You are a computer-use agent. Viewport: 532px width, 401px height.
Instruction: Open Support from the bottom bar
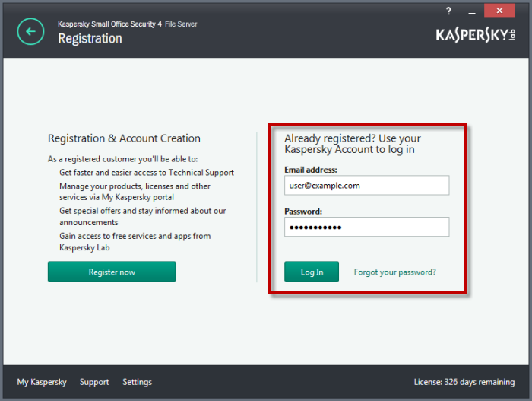coord(94,382)
